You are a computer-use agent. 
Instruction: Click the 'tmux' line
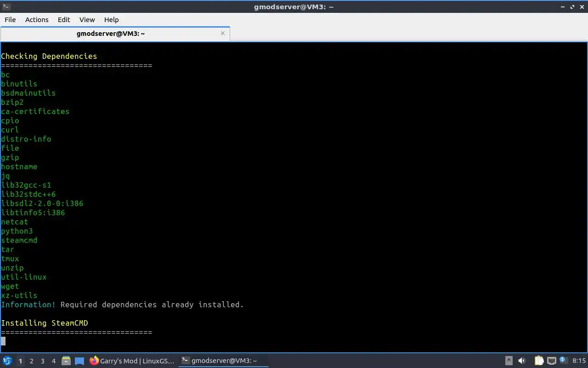[x=10, y=259]
